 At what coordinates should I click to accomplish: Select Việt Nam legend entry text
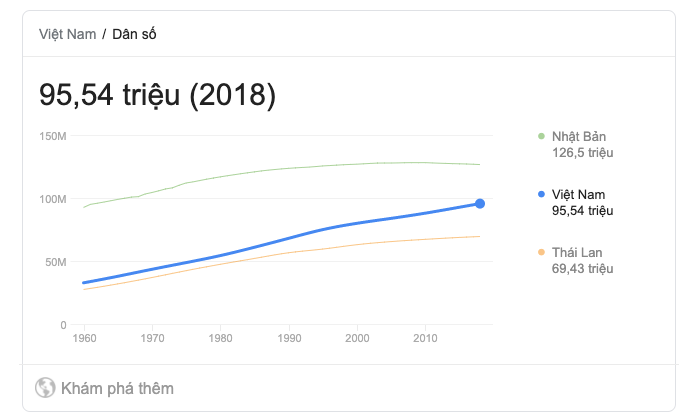point(578,194)
